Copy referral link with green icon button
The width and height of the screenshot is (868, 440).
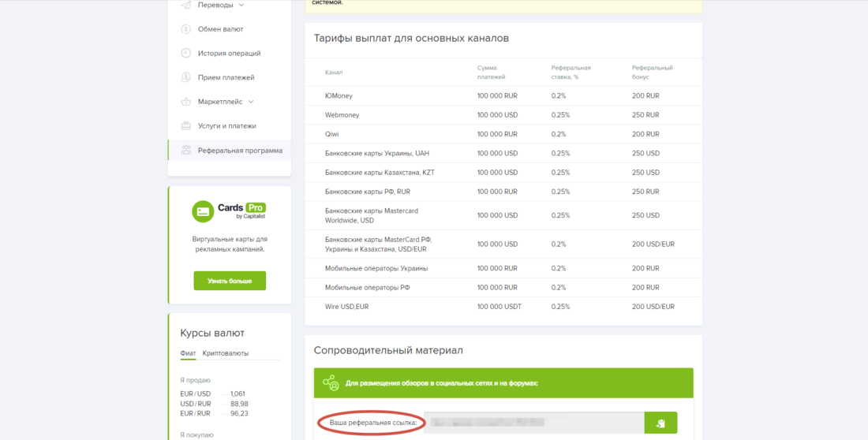pyautogui.click(x=660, y=423)
